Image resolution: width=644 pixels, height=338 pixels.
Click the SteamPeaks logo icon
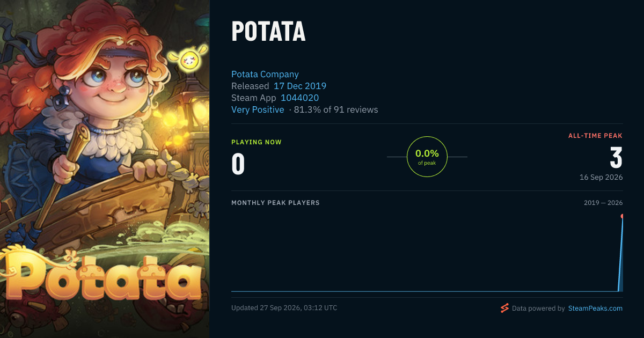[x=504, y=308]
